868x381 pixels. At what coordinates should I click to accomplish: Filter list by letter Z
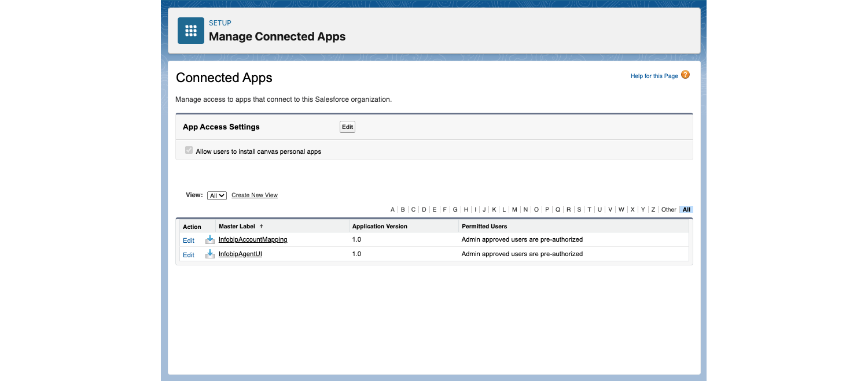click(x=653, y=210)
